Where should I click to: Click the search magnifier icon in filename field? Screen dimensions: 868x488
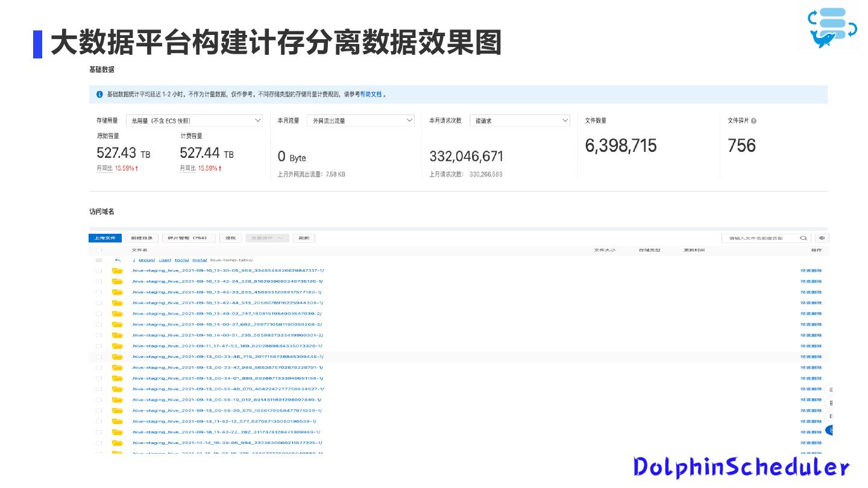click(803, 238)
